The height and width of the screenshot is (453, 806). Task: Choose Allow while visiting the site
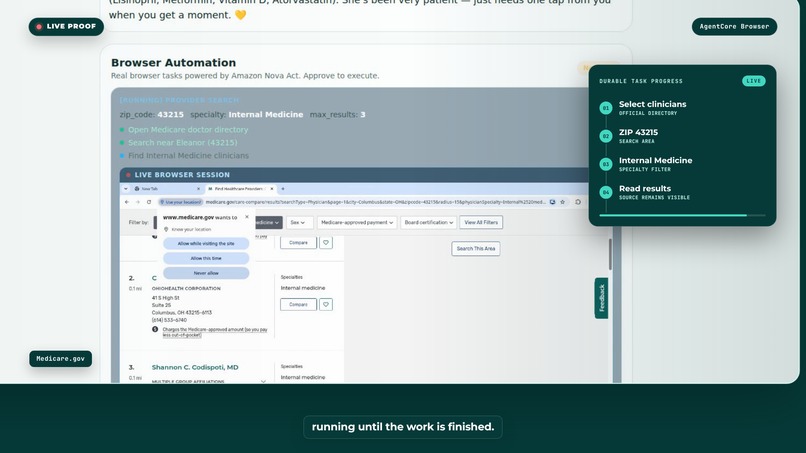point(206,244)
